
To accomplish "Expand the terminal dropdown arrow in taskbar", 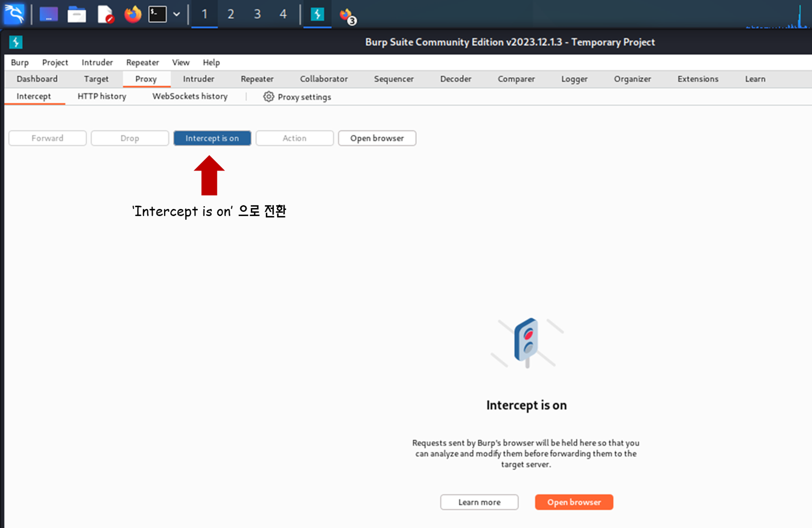I will [x=177, y=14].
